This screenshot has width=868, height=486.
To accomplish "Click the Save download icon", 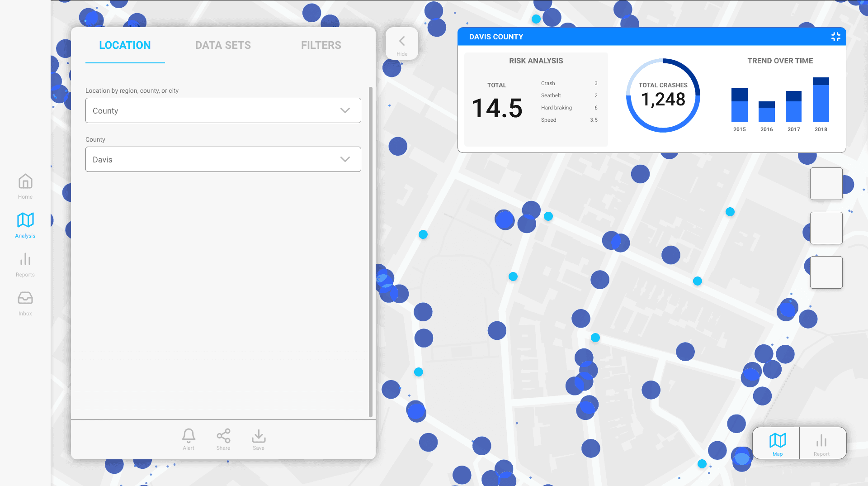I will 259,436.
